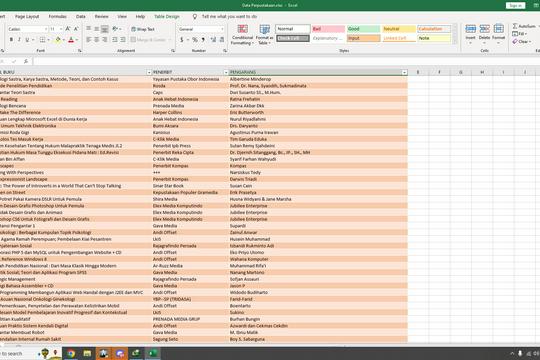Viewport: 540px width, 360px height.
Task: Click the formula bar input
Action: coord(286,61)
